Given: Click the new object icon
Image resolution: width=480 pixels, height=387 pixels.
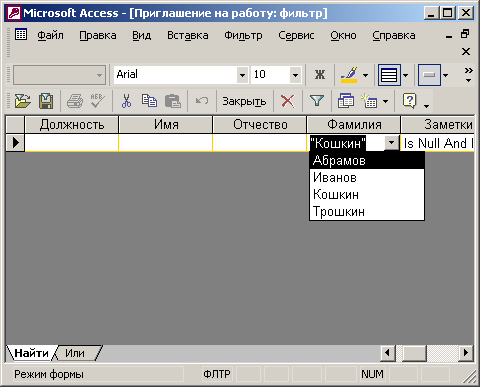Looking at the screenshot, I should 369,101.
